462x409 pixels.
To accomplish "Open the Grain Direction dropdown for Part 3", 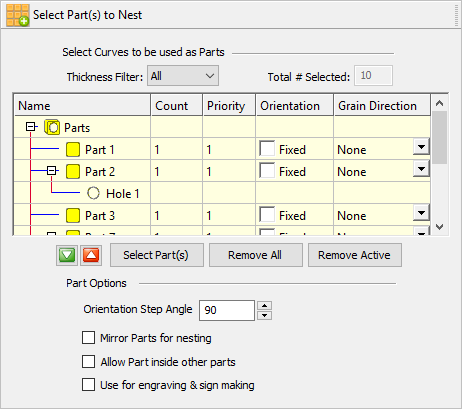I will click(x=421, y=213).
